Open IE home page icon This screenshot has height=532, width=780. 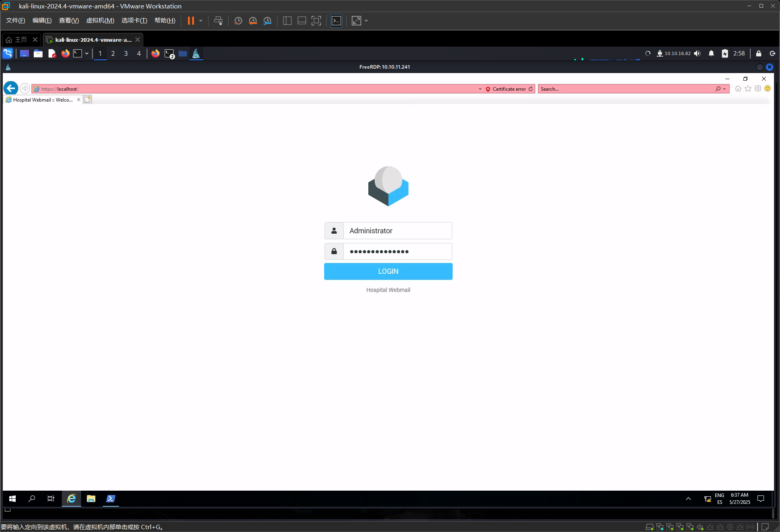pyautogui.click(x=738, y=89)
